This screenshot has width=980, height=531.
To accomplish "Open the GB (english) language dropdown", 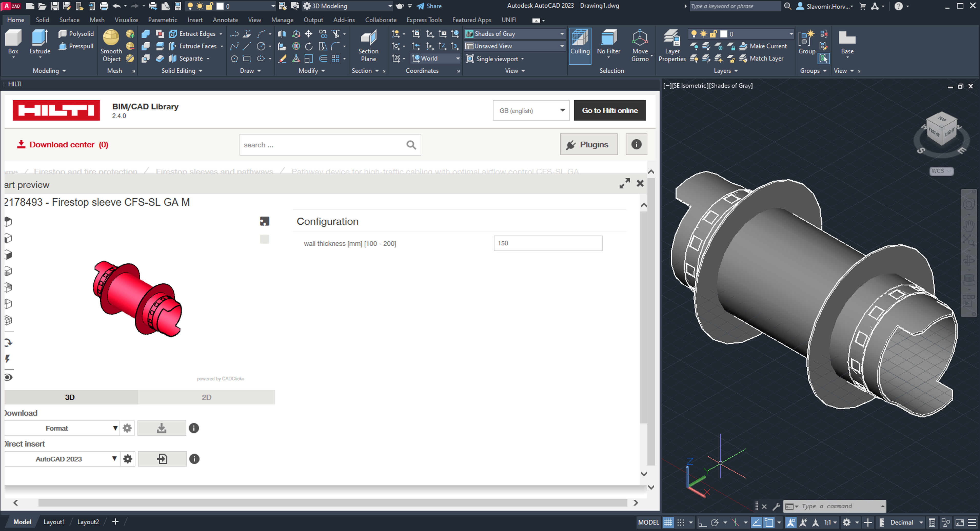I will (531, 110).
